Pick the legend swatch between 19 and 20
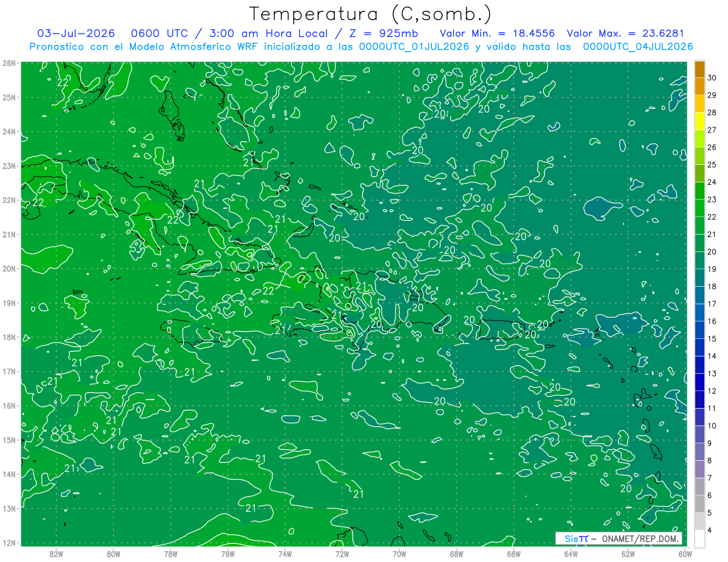 [x=699, y=261]
